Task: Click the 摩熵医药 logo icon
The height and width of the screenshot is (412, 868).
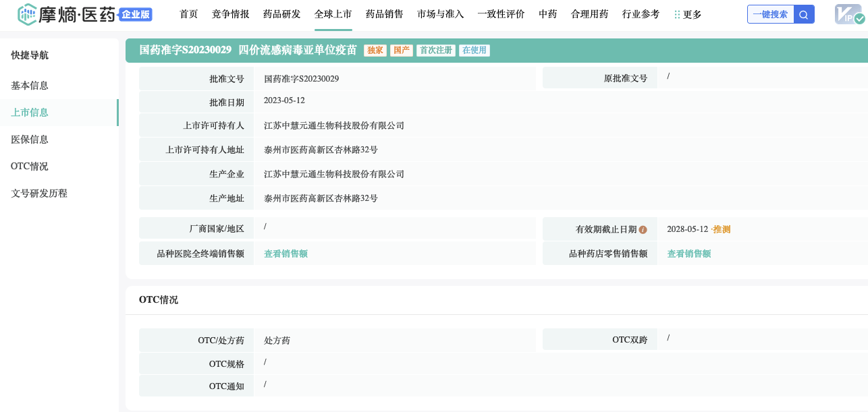Action: (x=27, y=14)
